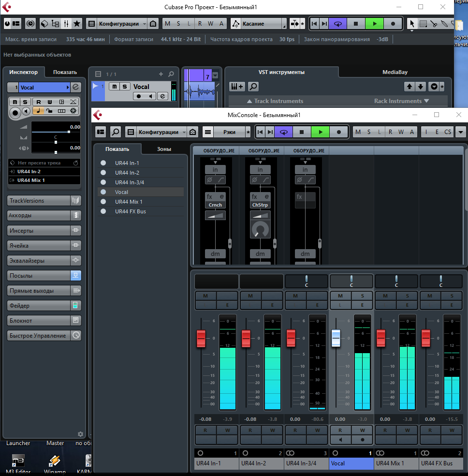Toggle Mute (M) state button in main toolbar
The width and height of the screenshot is (468, 476).
click(167, 24)
